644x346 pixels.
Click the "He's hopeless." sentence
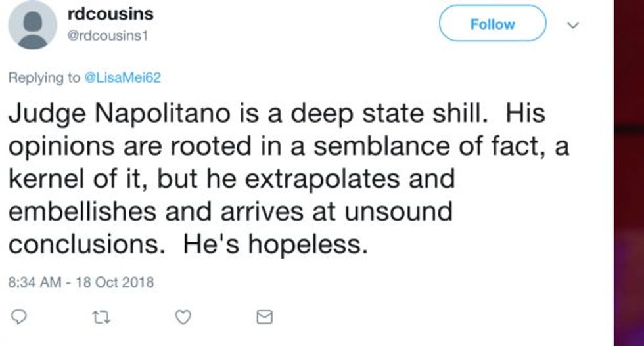(275, 245)
